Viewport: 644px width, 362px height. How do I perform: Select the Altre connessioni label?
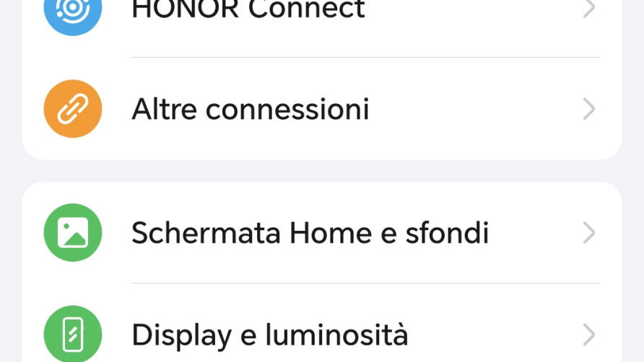[x=250, y=110]
